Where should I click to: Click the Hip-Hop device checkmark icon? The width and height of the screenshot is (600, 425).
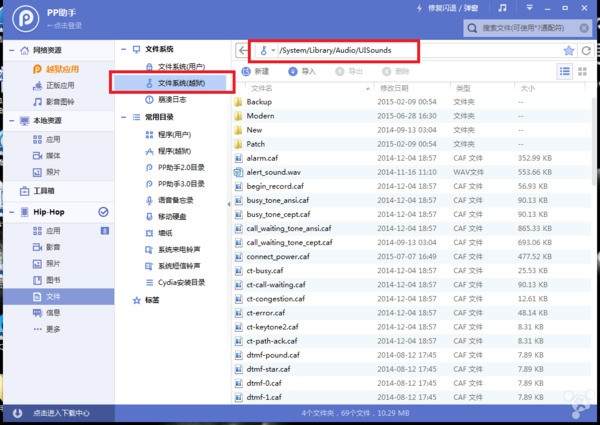tap(103, 212)
